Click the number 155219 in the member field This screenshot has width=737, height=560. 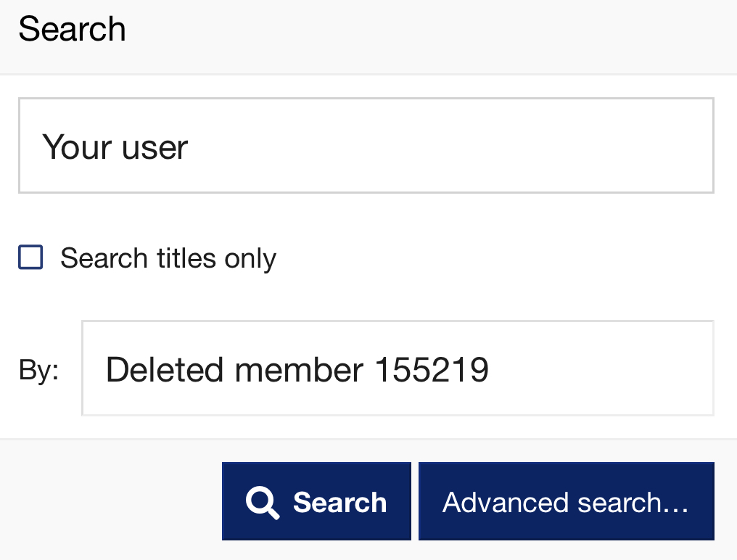click(432, 370)
